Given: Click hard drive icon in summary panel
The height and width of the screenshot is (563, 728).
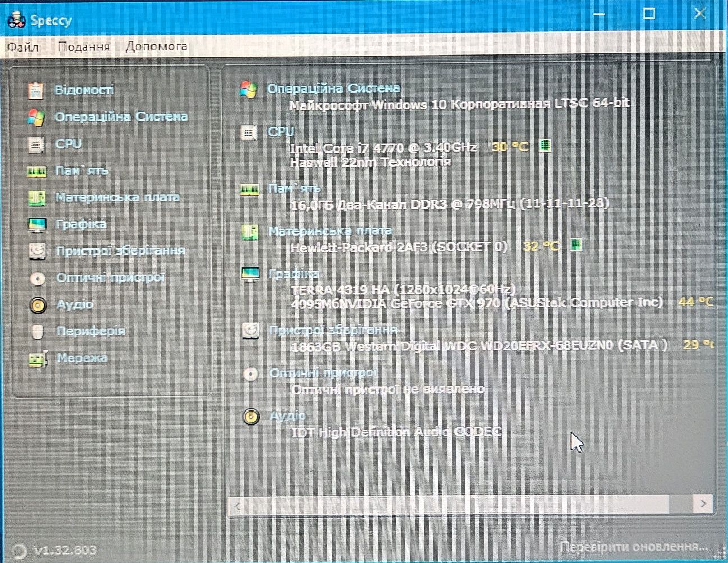Looking at the screenshot, I should coord(251,331).
